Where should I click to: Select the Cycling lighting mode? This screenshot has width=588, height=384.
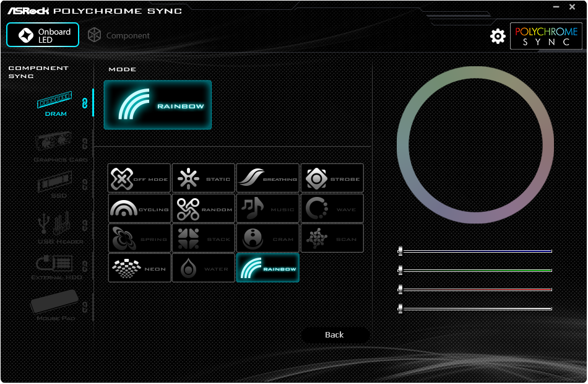[x=139, y=208]
